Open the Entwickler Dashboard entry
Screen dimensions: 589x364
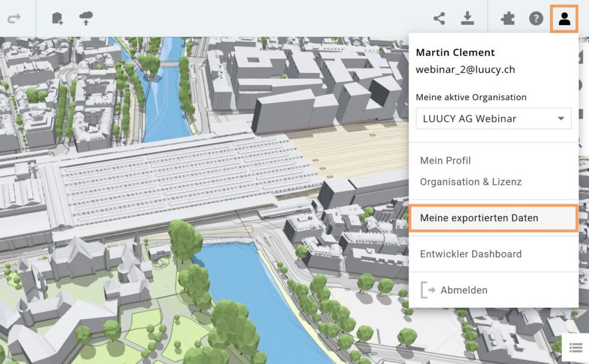pyautogui.click(x=471, y=254)
